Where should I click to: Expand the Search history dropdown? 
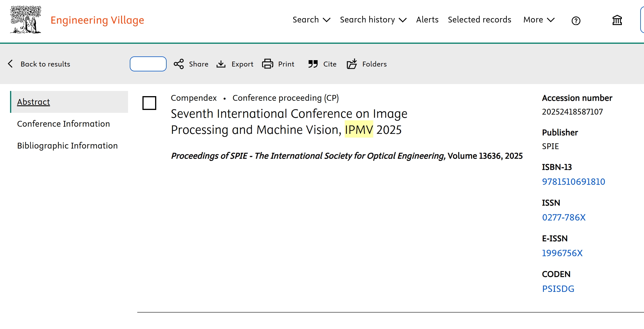click(x=373, y=20)
